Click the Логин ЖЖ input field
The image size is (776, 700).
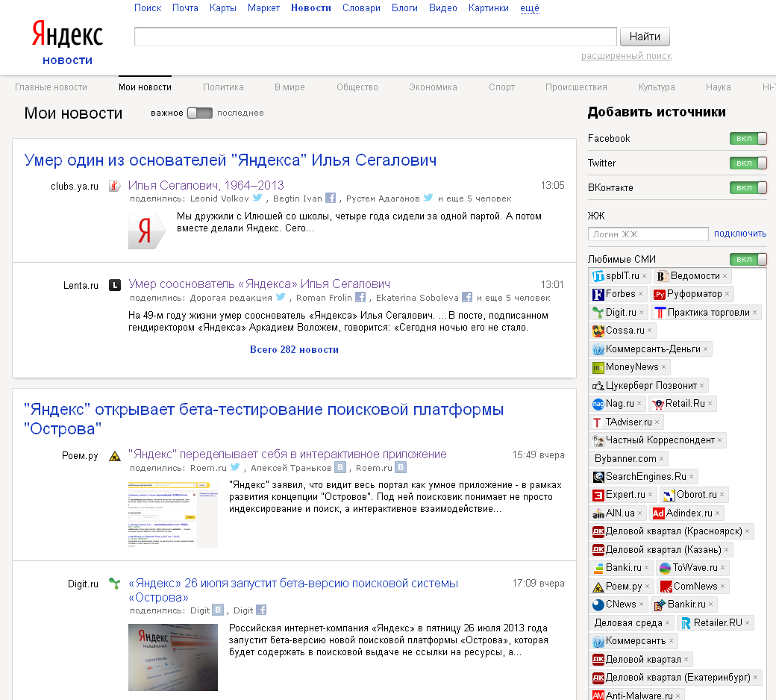648,234
